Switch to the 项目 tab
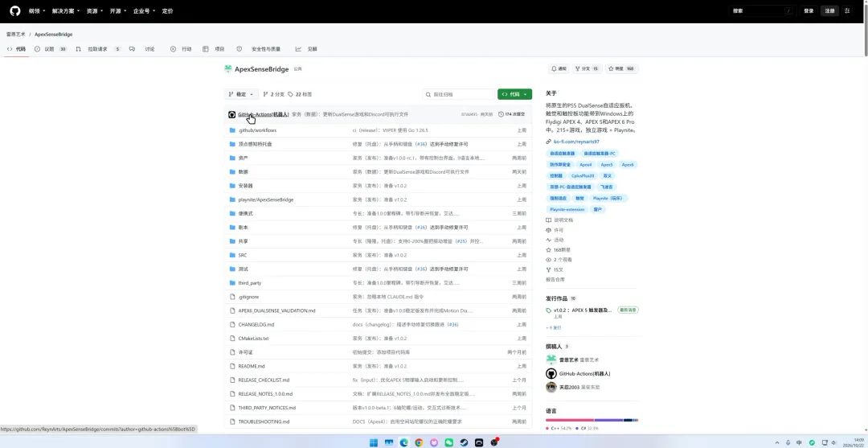Viewport: 868px width, 448px height. 214,49
